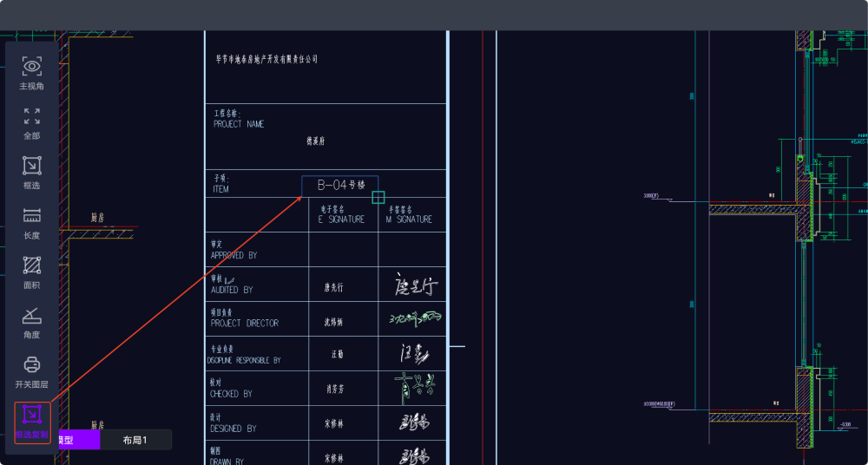Image resolution: width=868 pixels, height=465 pixels.
Task: Fit entire drawing with 全部 tool
Action: click(x=32, y=116)
